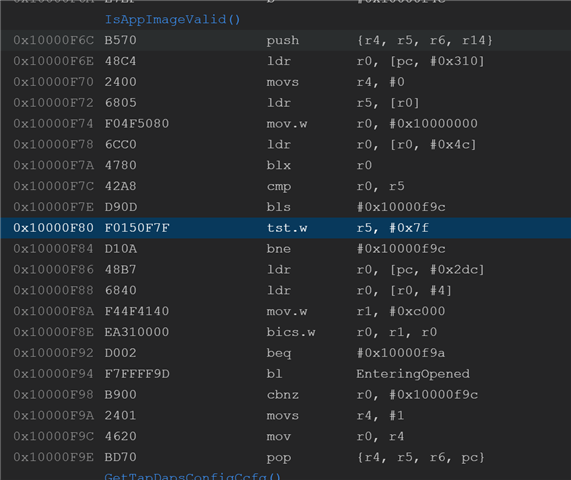The image size is (571, 480).
Task: Click the bls branch target #0x10000f9c
Action: 401,207
